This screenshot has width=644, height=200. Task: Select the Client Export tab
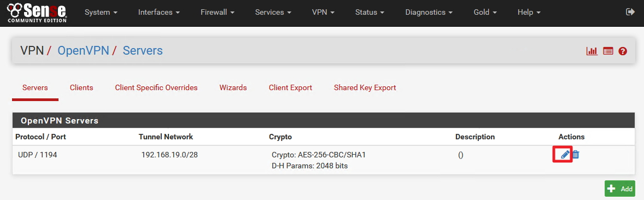[x=290, y=87]
